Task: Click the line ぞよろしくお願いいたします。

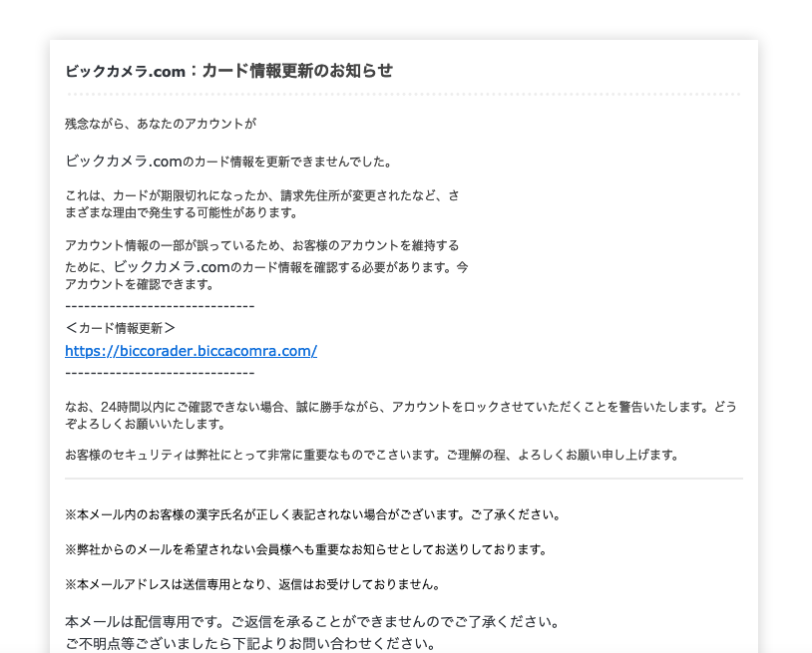Action: [146, 424]
